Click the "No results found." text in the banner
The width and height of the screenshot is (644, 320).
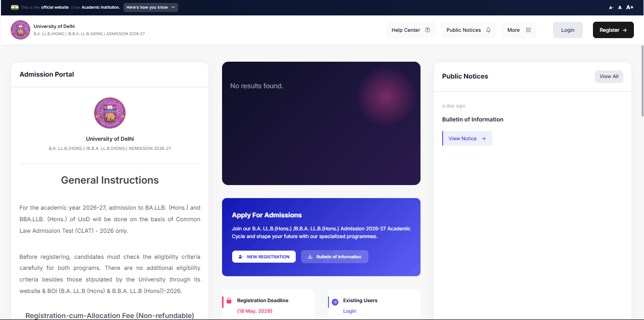coord(257,86)
